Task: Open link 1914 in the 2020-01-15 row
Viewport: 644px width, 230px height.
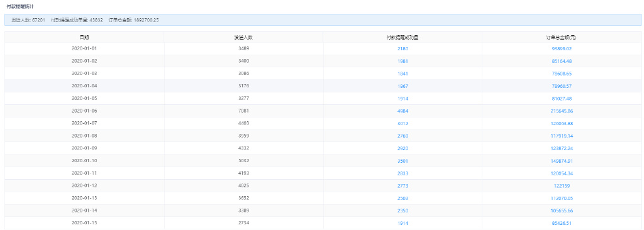Action: click(402, 224)
